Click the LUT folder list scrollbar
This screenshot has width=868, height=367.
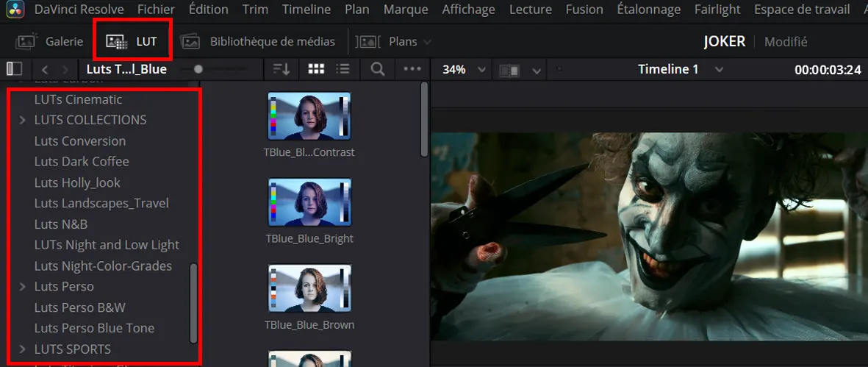point(193,303)
